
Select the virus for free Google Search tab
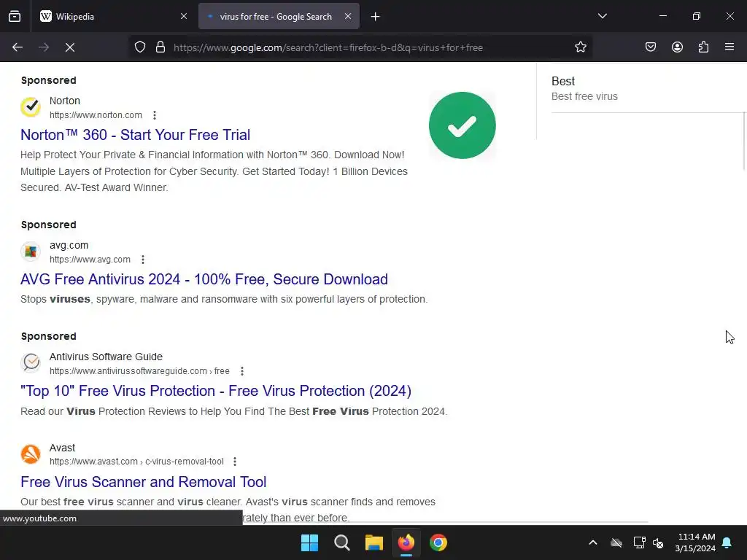[x=279, y=17]
